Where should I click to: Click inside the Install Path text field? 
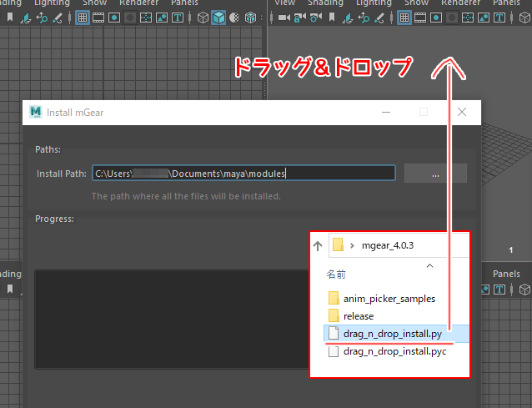pyautogui.click(x=243, y=174)
